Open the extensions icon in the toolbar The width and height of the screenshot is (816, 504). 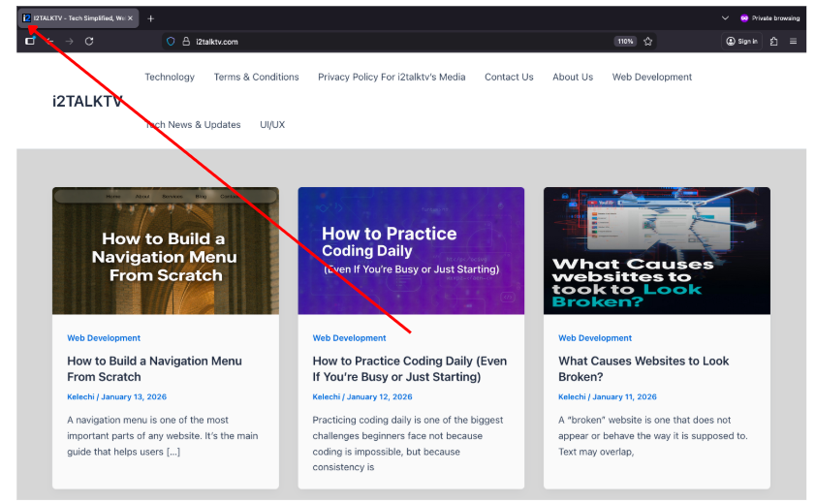773,42
